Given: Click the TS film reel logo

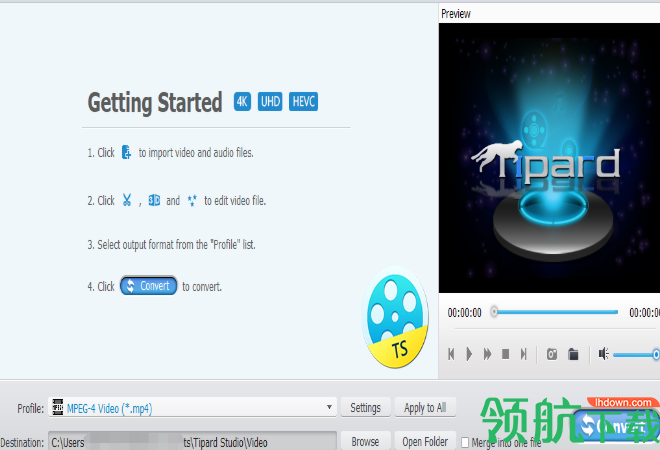Looking at the screenshot, I should pos(395,317).
